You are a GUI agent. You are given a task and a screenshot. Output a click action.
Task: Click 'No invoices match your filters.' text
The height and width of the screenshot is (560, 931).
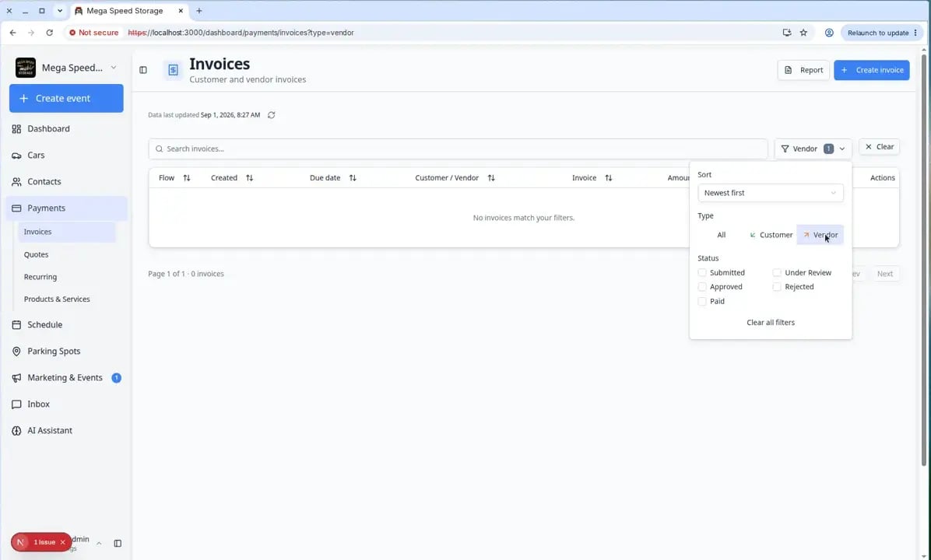[524, 218]
